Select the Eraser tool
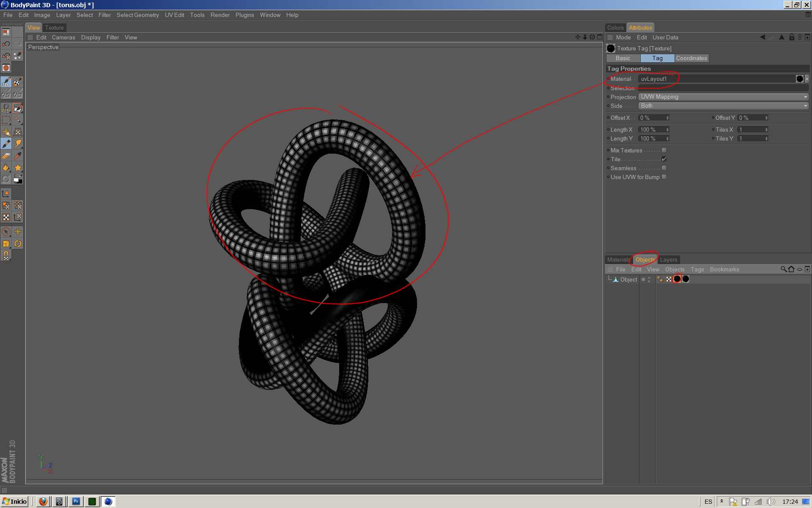 tap(6, 156)
